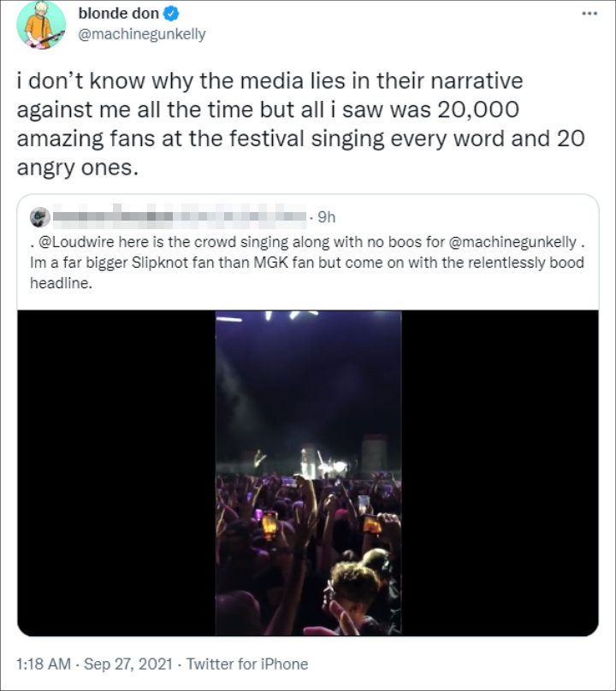Click the glowing orange phone in the crowd
The height and width of the screenshot is (691, 616).
[x=269, y=523]
